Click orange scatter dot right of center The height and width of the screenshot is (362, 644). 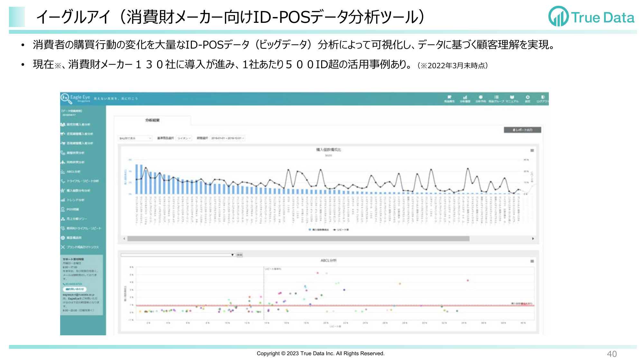coord(400,283)
